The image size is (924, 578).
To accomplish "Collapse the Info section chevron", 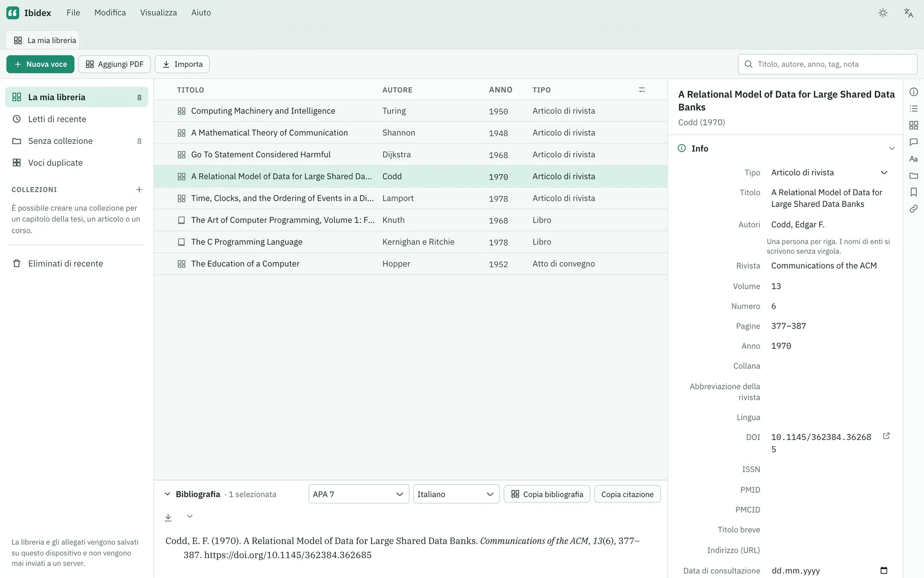I will tap(892, 148).
